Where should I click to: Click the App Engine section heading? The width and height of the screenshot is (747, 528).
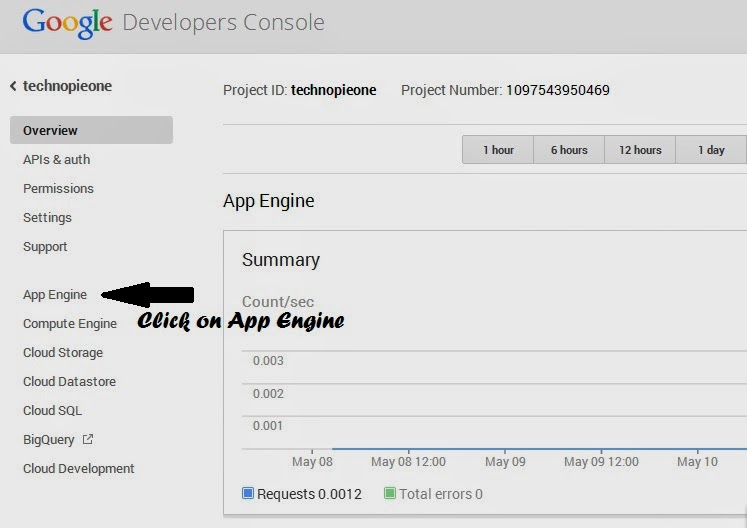click(x=269, y=201)
